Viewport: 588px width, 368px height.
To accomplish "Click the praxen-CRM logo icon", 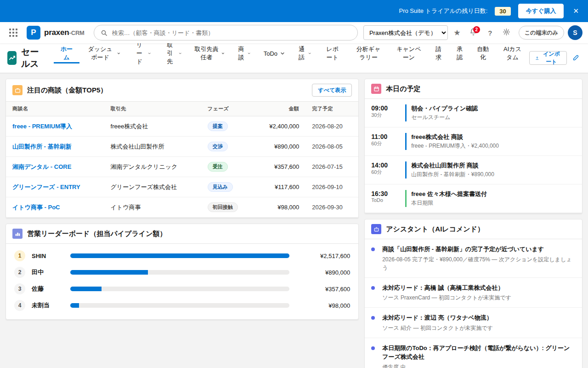I will coord(34,33).
